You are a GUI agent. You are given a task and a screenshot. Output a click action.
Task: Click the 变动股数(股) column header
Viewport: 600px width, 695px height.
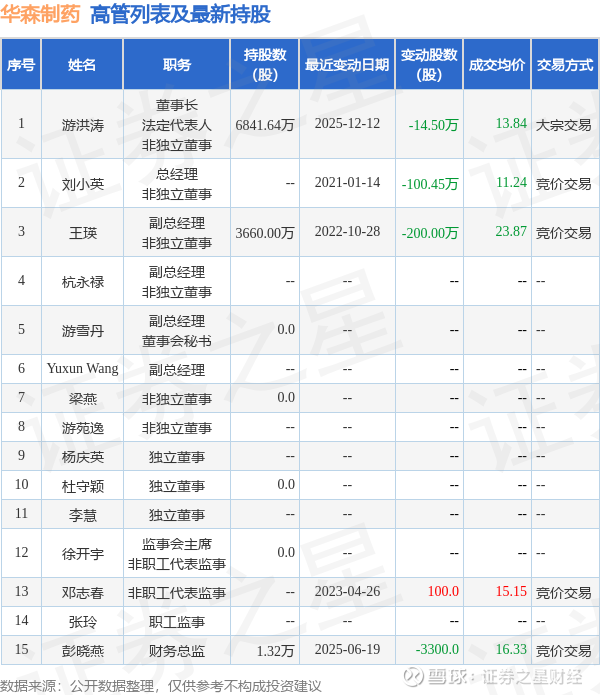[x=429, y=65]
